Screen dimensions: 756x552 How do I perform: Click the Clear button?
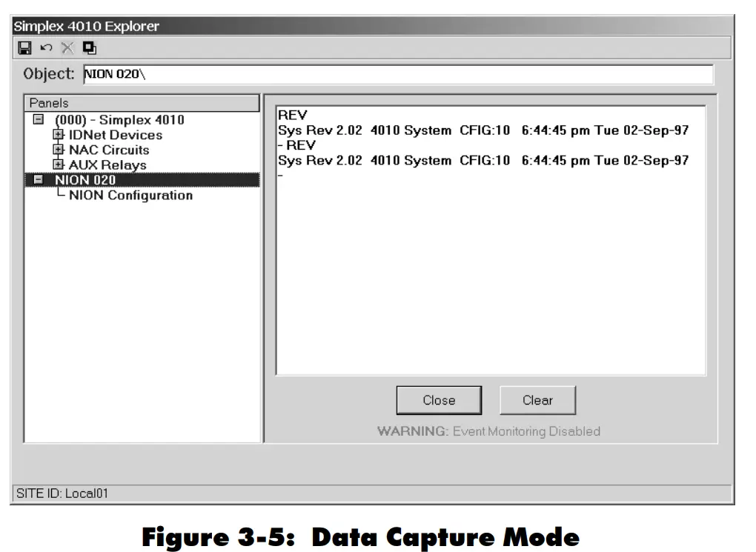[x=537, y=400]
